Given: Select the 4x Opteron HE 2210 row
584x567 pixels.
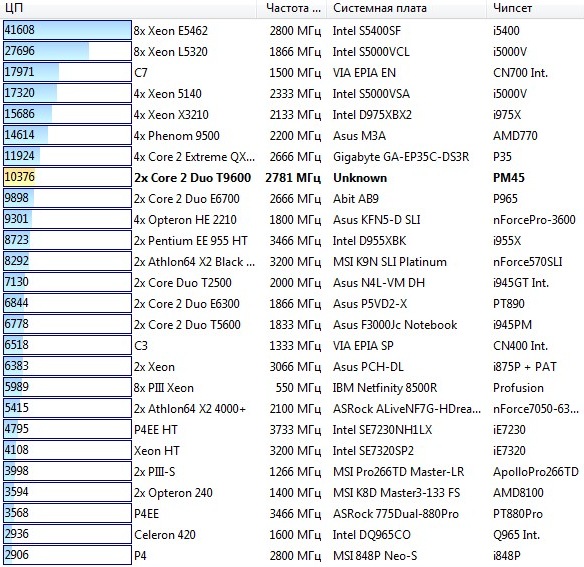Looking at the screenshot, I should coord(292,219).
